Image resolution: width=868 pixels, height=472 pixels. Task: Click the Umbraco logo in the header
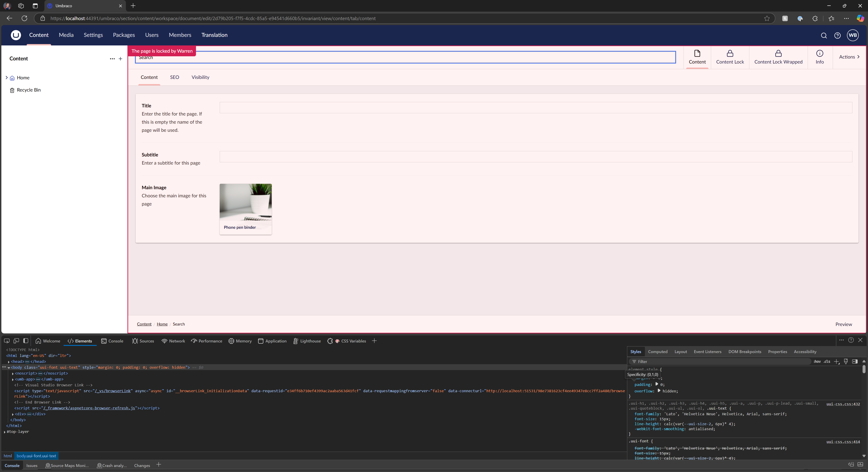pos(16,35)
